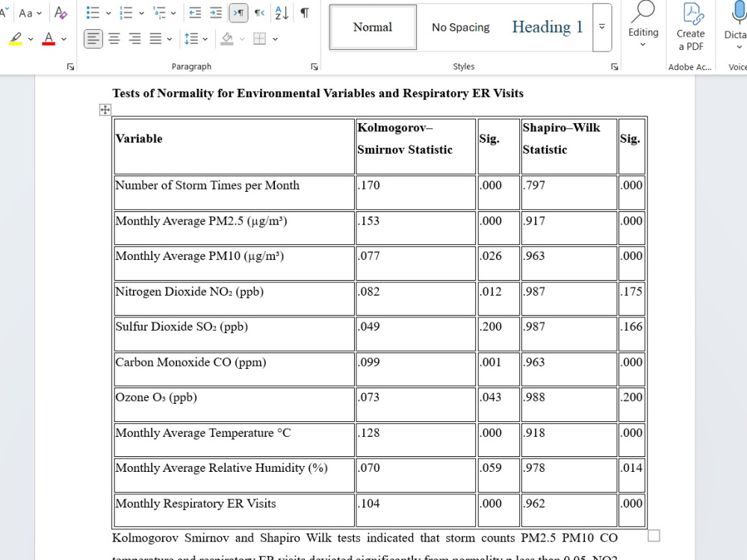This screenshot has width=747, height=560.
Task: Toggle left-to-right text direction
Action: tap(238, 13)
